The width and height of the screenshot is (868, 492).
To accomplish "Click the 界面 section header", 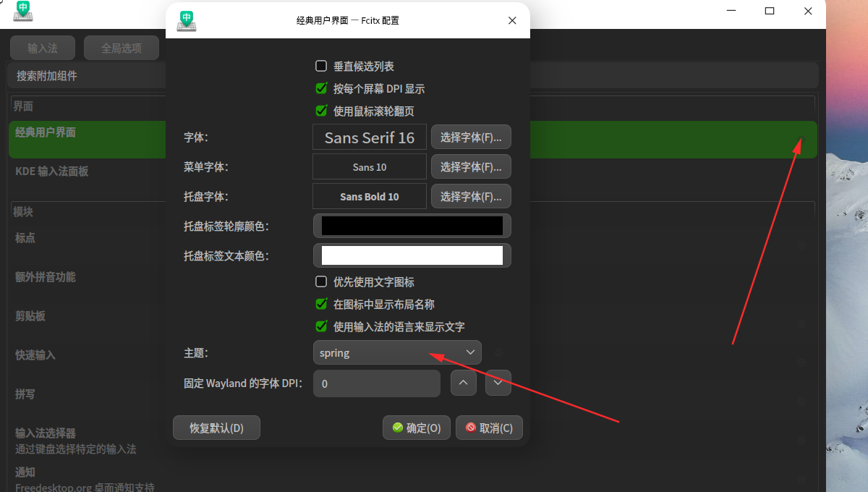I will click(x=23, y=106).
